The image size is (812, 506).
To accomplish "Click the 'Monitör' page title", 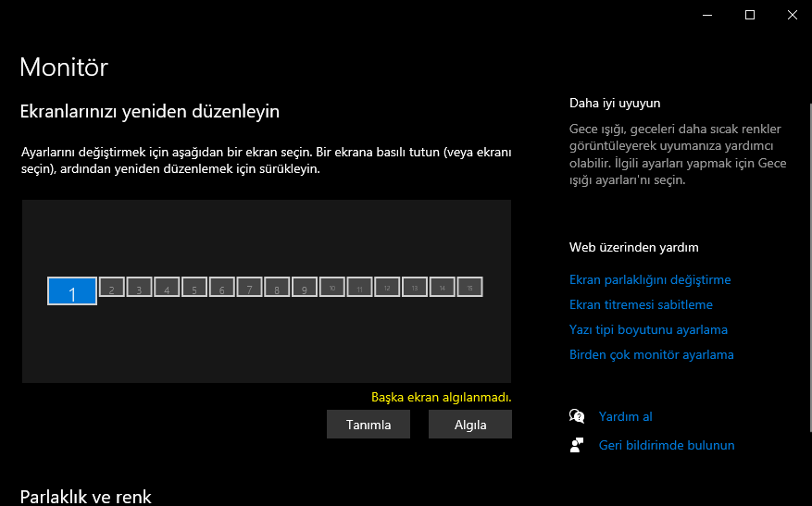I will pyautogui.click(x=64, y=68).
